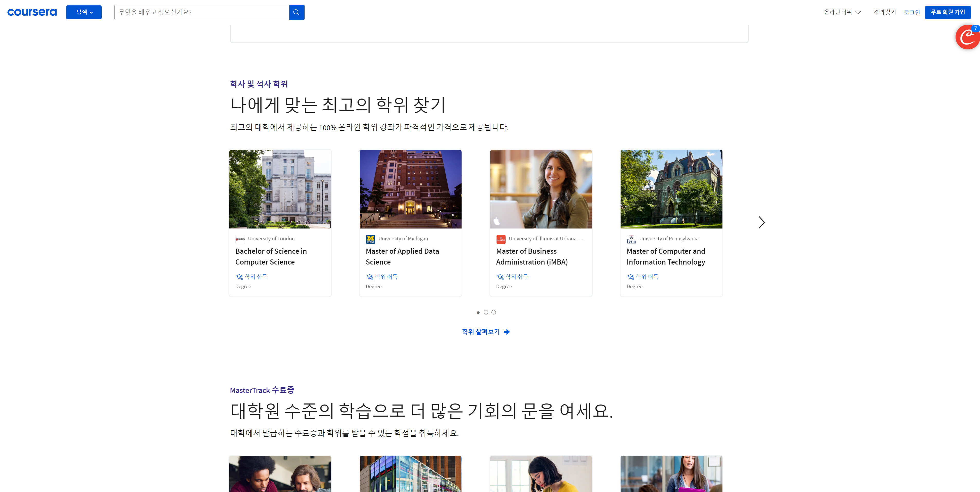Click the University of London logo icon
Viewport: 980px width, 492px height.
tap(240, 239)
